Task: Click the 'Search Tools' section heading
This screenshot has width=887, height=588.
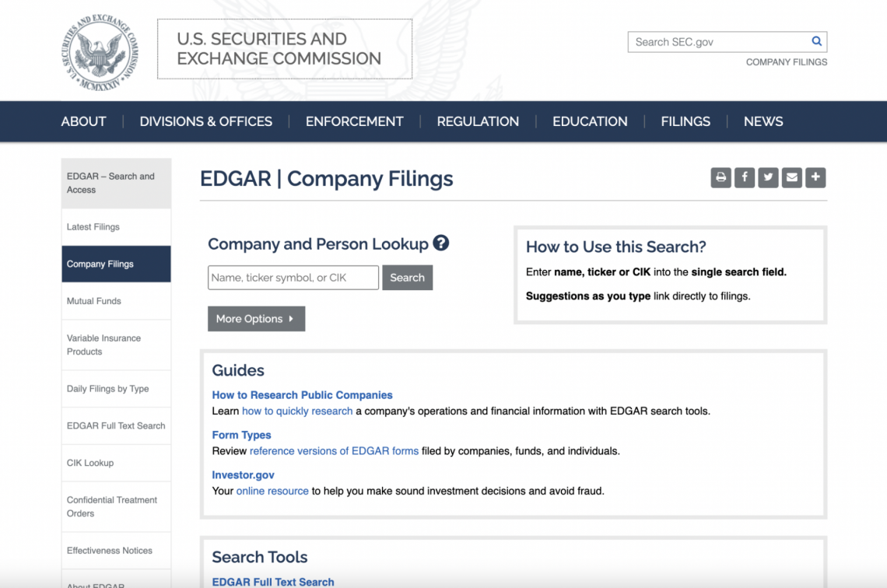Action: tap(260, 558)
